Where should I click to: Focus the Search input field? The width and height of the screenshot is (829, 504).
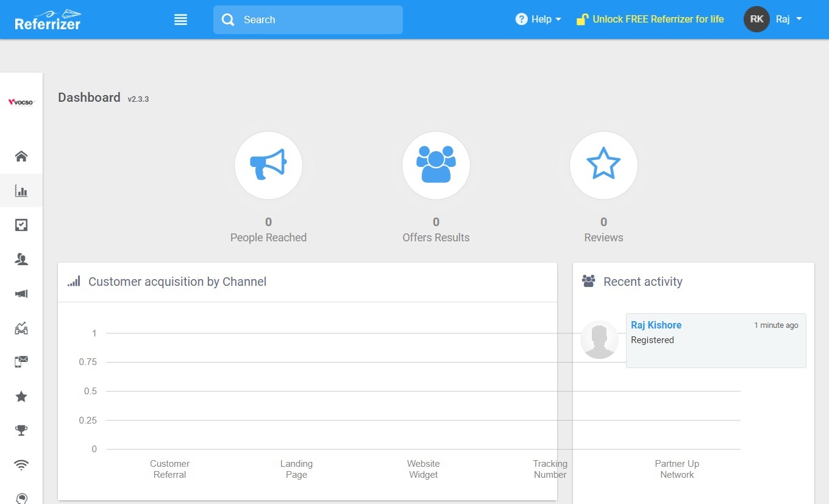click(308, 20)
